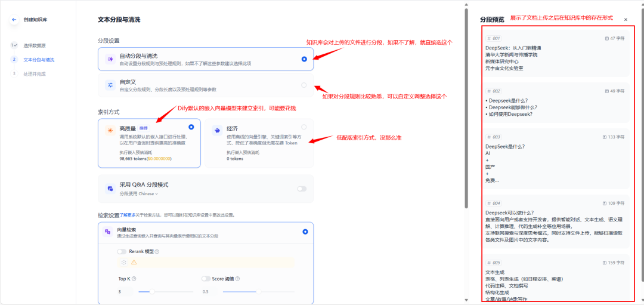Select step 2 文本分段与清洗
644x305 pixels.
pos(39,60)
